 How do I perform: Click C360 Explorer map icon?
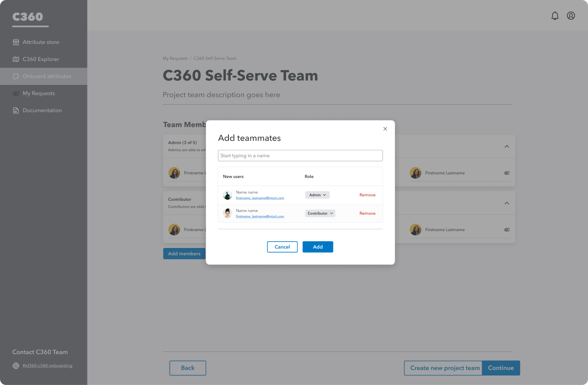16,59
